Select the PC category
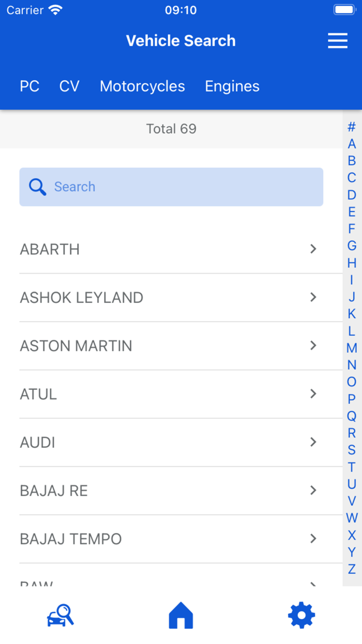The height and width of the screenshot is (644, 362). pyautogui.click(x=29, y=86)
